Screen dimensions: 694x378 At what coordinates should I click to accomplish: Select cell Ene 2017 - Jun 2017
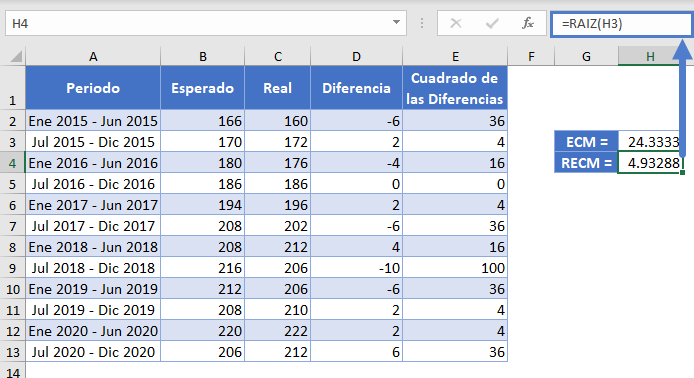93,205
